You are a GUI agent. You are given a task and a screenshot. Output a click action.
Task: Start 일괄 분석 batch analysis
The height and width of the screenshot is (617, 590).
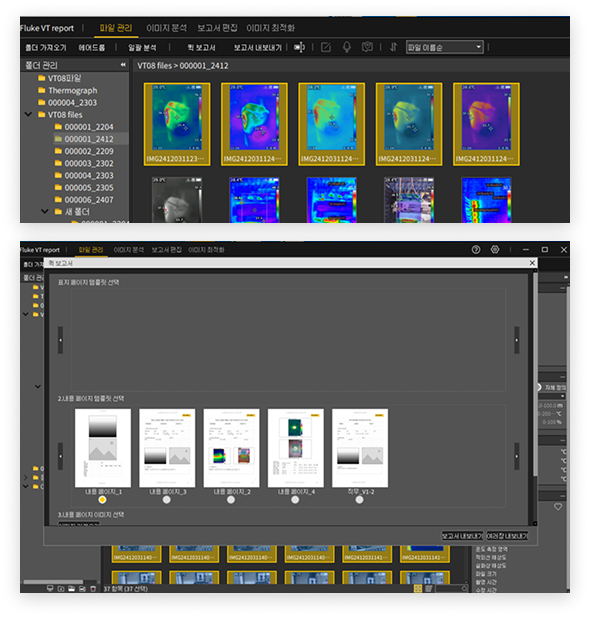(x=142, y=48)
